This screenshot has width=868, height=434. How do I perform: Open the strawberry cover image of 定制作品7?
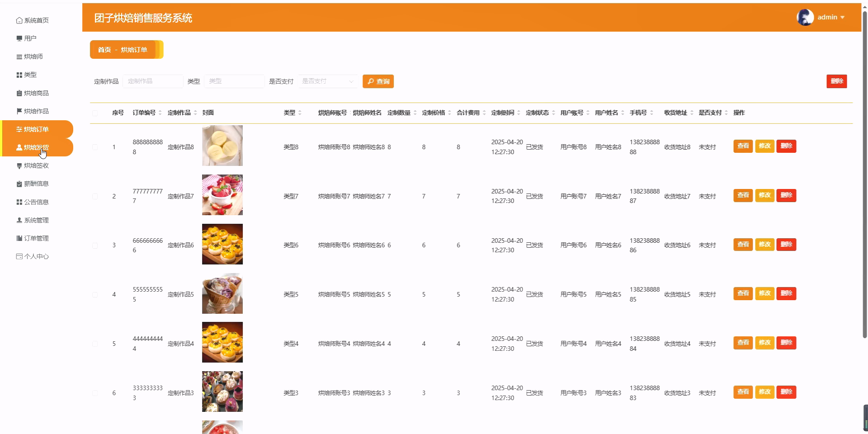(222, 195)
